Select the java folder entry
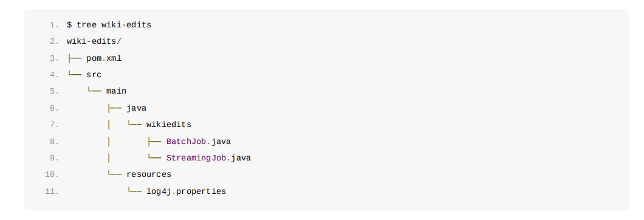 [136, 108]
